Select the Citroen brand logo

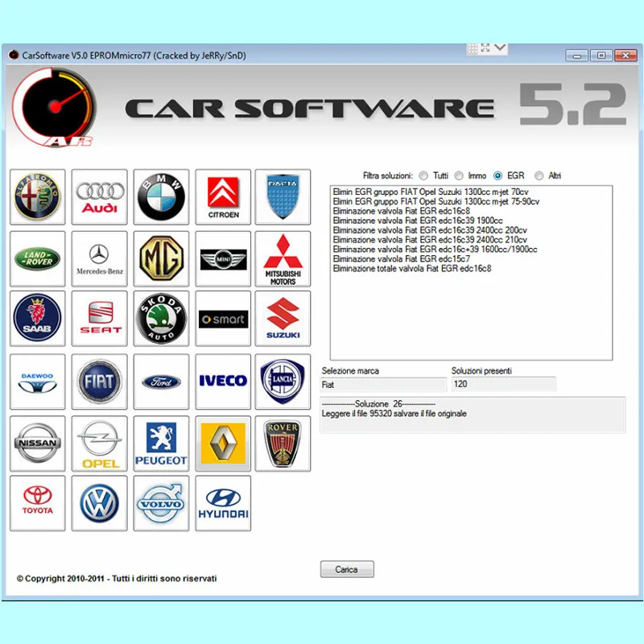(x=223, y=196)
